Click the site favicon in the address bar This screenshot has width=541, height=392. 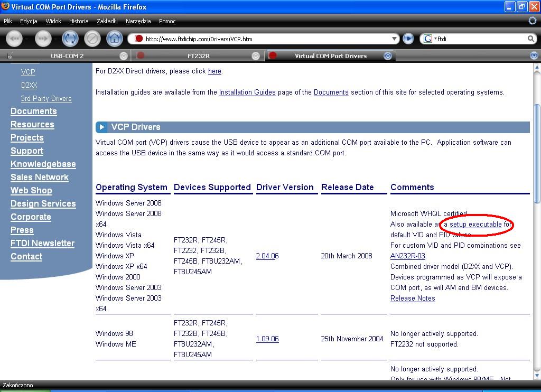139,39
